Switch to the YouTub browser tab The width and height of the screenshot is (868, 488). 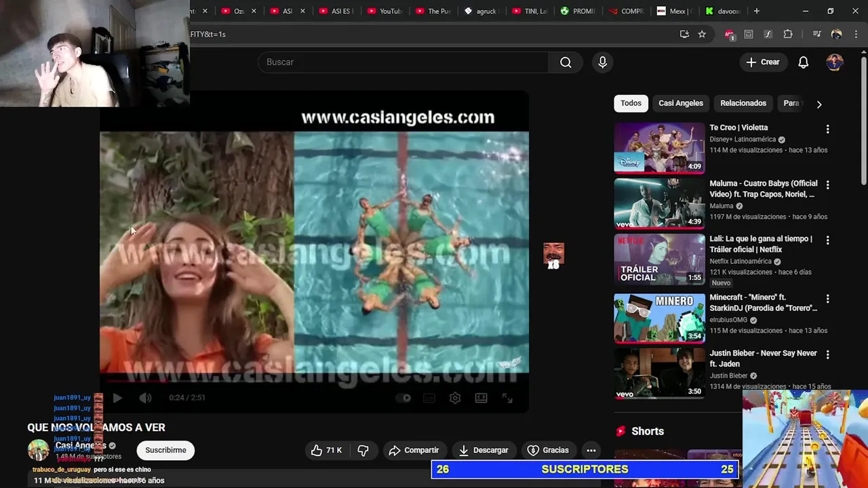pos(384,11)
